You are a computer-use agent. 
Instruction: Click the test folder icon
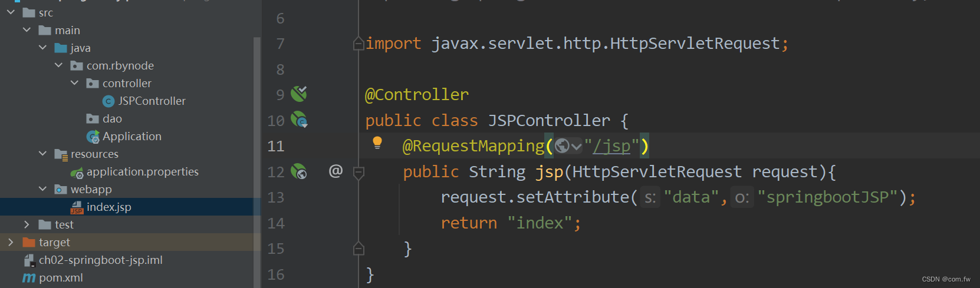pyautogui.click(x=45, y=224)
